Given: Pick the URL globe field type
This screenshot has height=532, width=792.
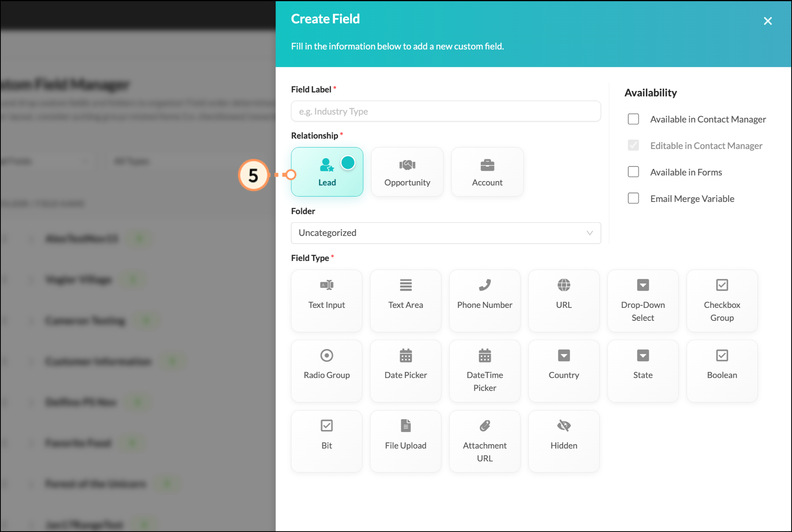Looking at the screenshot, I should [564, 301].
